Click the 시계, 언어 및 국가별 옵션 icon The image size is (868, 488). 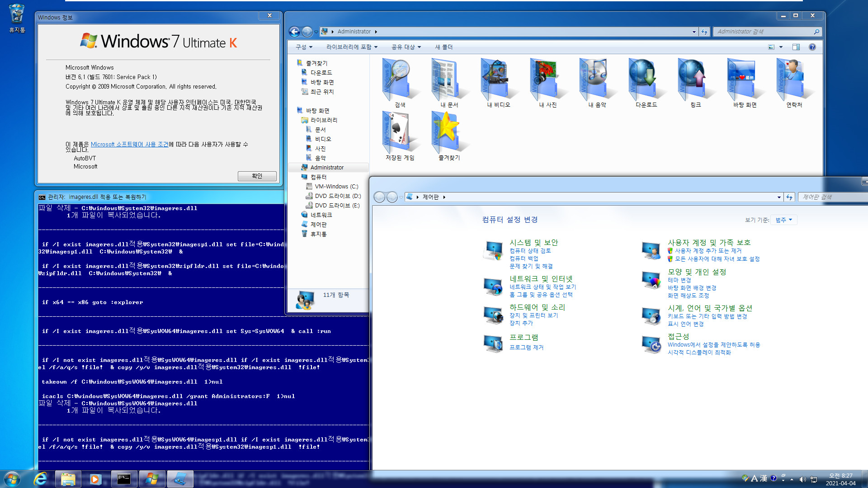click(651, 315)
